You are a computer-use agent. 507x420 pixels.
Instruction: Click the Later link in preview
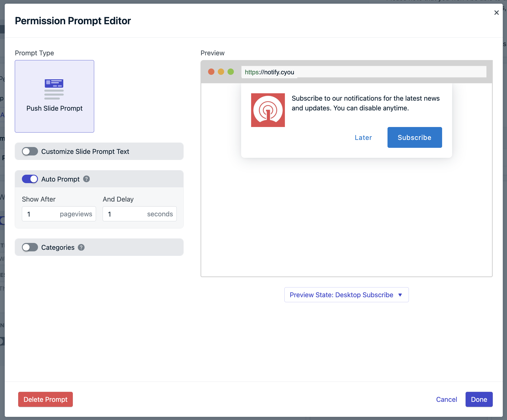coord(363,138)
